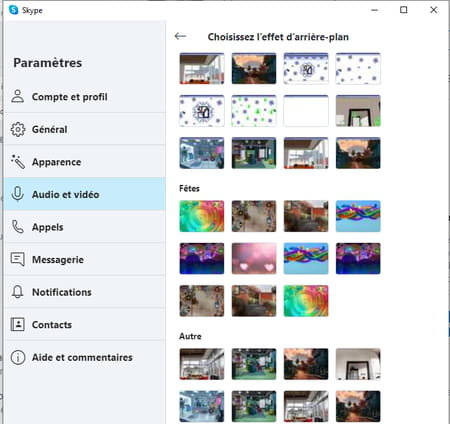The height and width of the screenshot is (424, 450).
Task: Open the Audio et vidéo settings
Action: pyautogui.click(x=85, y=194)
